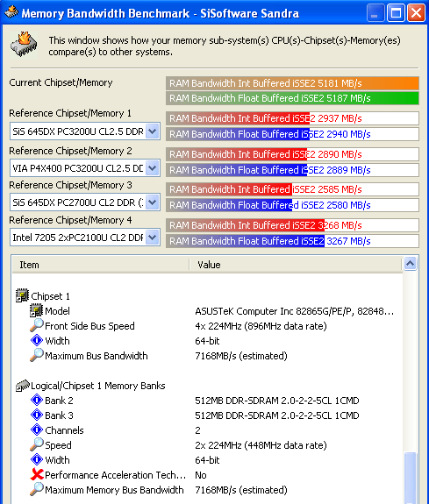
Task: Click the VIA P4X400 PC3200U combo box
Action: point(85,167)
